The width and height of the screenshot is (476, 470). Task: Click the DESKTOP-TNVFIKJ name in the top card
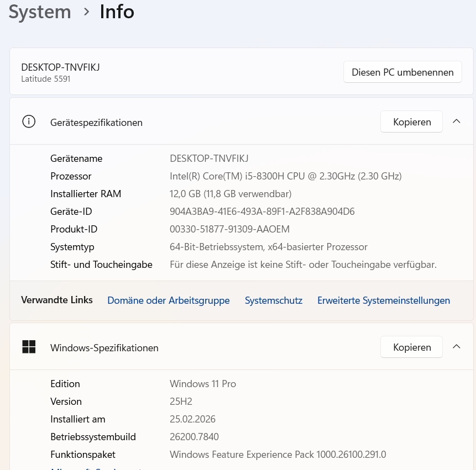60,67
